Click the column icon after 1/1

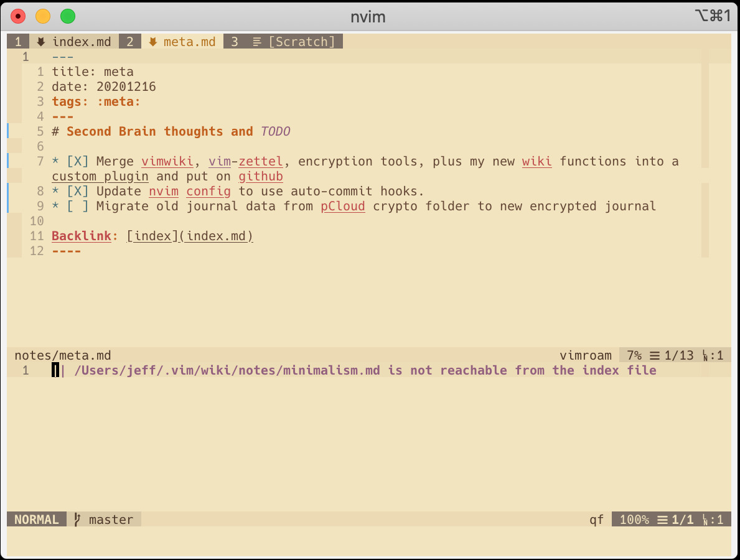pos(705,520)
